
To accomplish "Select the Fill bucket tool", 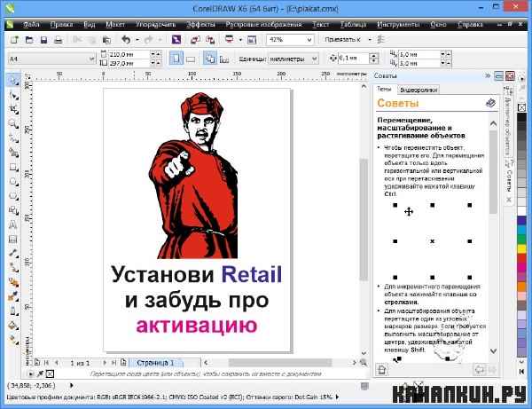I will click(13, 326).
